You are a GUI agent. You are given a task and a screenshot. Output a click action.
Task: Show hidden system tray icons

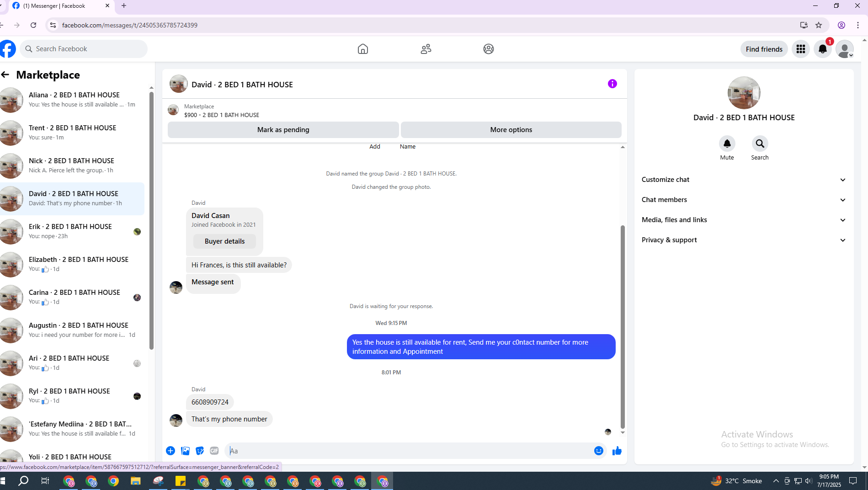(776, 481)
